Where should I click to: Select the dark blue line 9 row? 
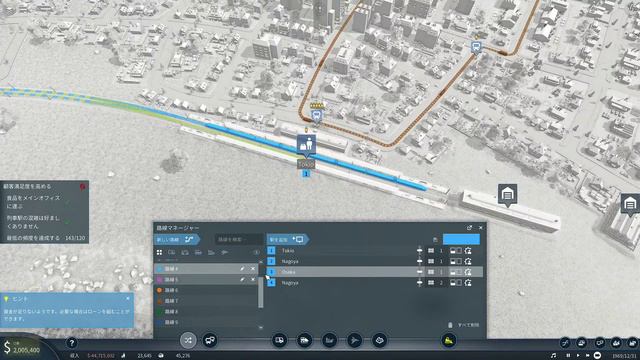pyautogui.click(x=206, y=322)
